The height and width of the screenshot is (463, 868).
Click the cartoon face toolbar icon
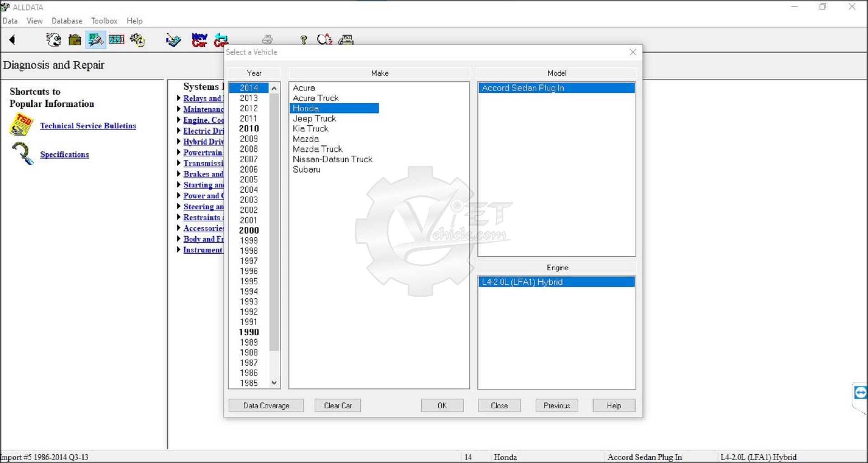[54, 40]
